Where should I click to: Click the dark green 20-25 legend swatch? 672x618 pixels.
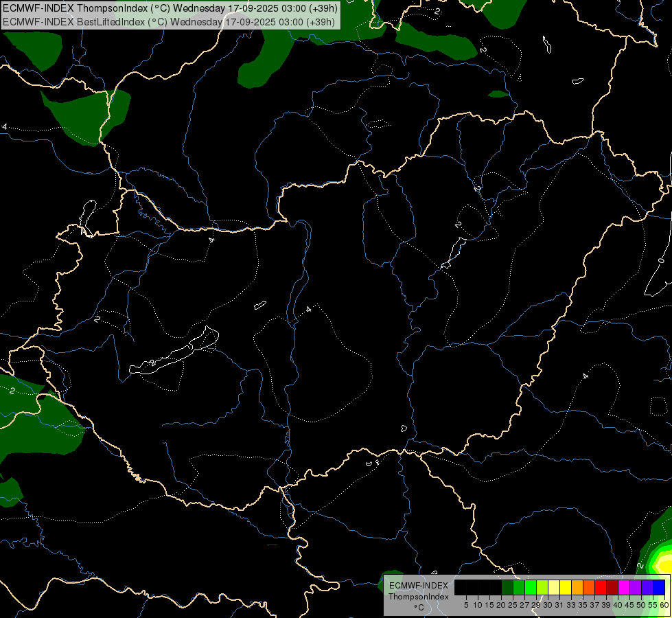(x=507, y=588)
